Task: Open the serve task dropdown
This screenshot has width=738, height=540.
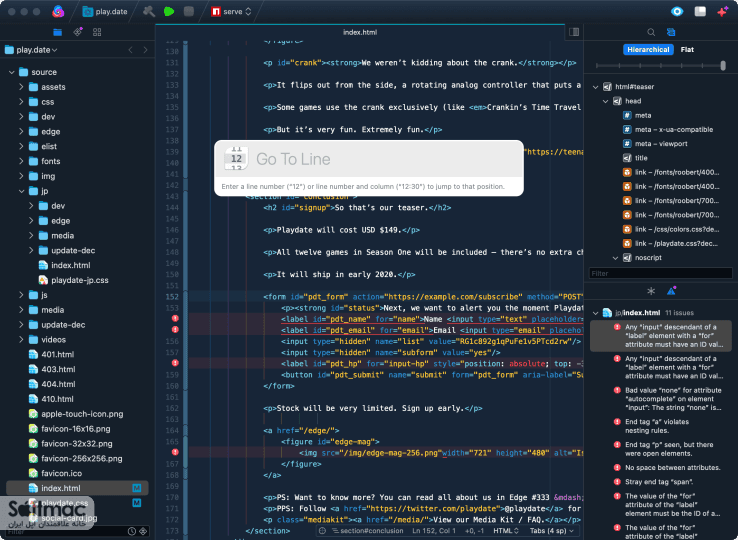Action: (232, 11)
